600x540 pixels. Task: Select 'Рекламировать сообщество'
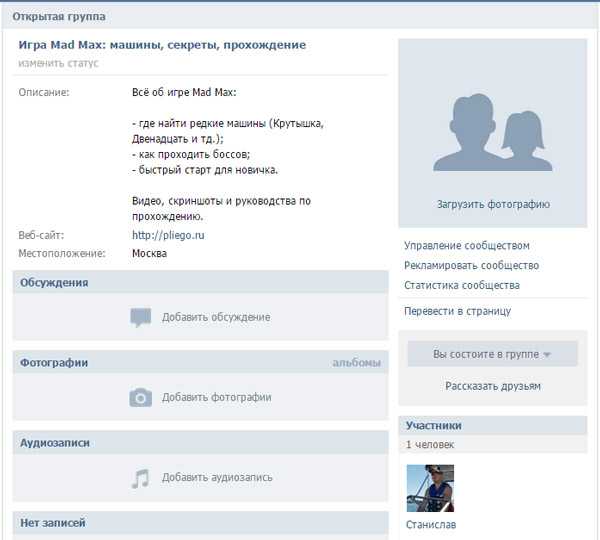click(471, 265)
